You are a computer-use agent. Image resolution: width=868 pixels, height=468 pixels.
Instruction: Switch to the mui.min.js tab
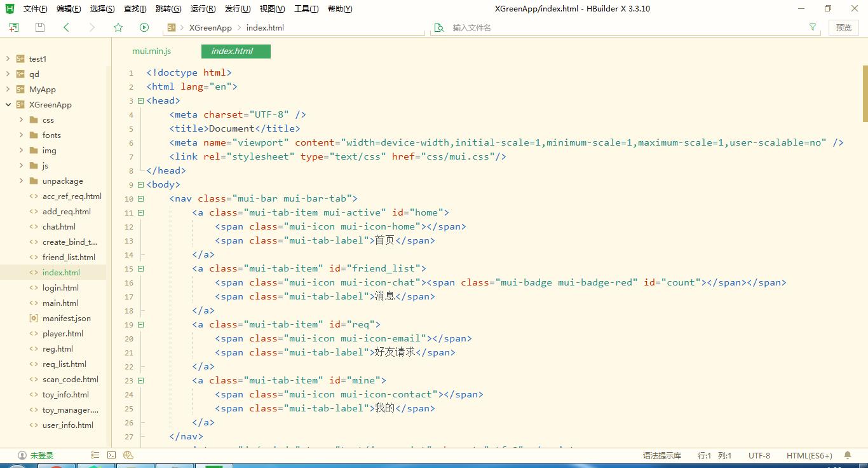tap(151, 51)
